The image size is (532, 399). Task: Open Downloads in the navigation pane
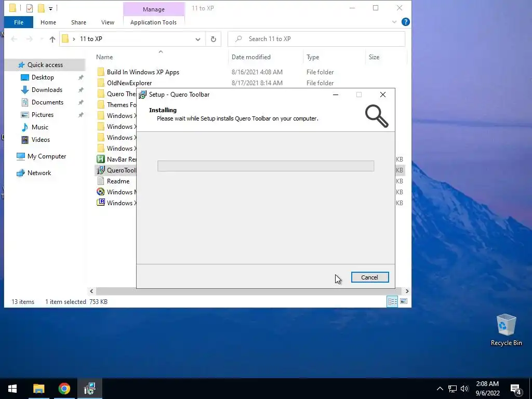click(x=47, y=90)
